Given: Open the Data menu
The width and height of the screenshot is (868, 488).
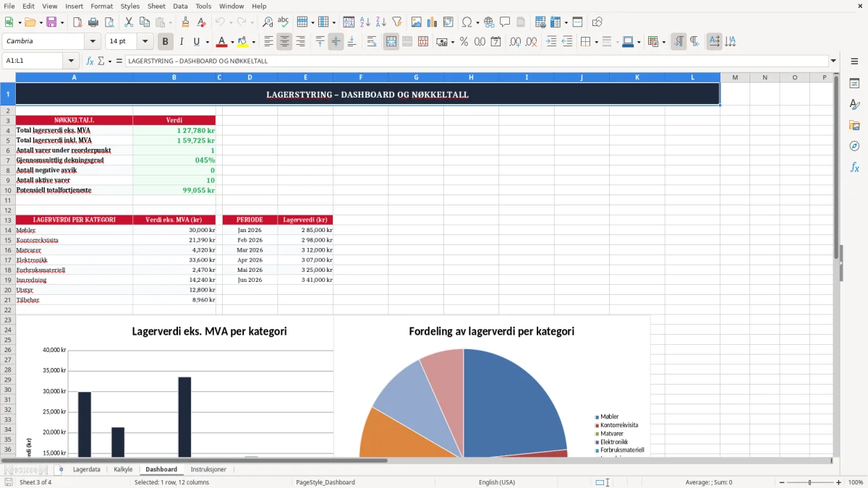Looking at the screenshot, I should 180,6.
